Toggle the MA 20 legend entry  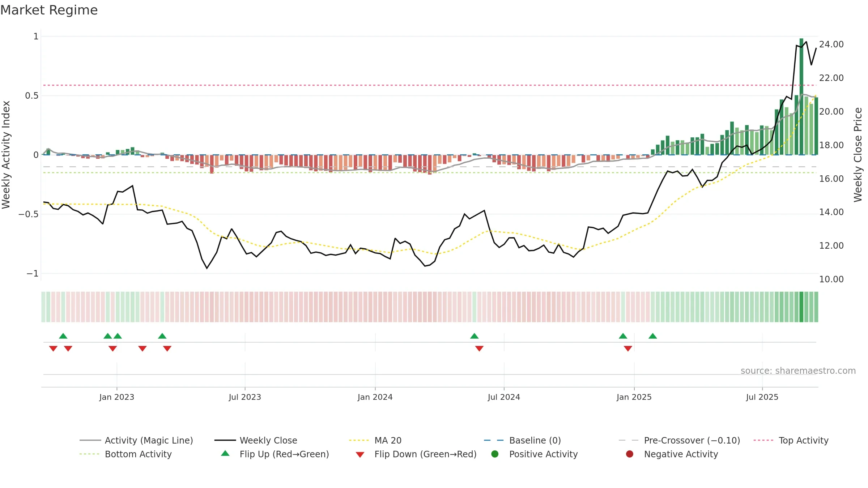click(x=375, y=440)
